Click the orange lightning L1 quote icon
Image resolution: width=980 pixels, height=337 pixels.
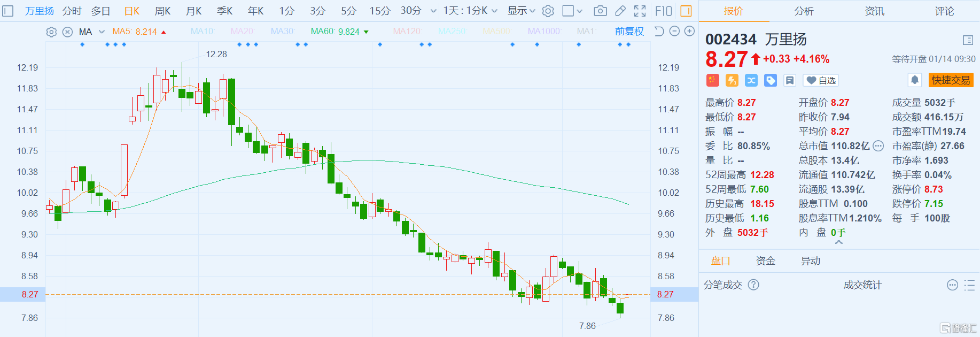(x=732, y=80)
